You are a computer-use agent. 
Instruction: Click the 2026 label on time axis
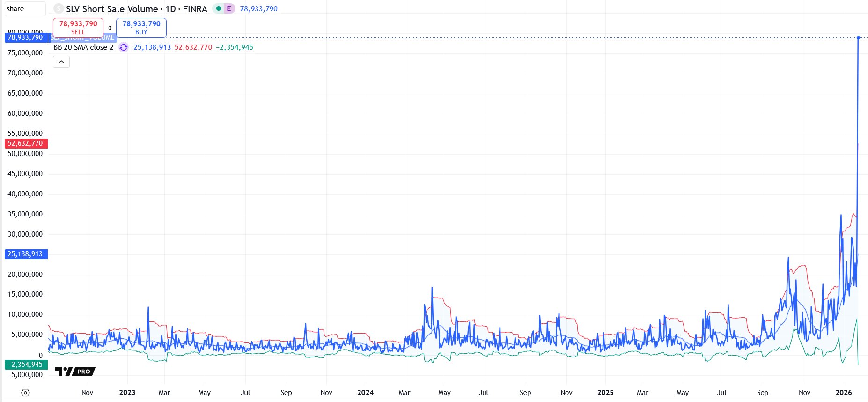point(844,393)
